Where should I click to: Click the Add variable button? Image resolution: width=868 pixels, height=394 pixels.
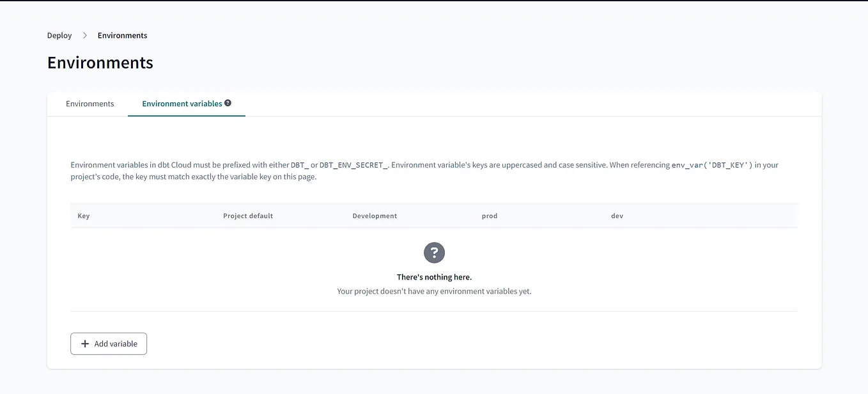pos(109,343)
